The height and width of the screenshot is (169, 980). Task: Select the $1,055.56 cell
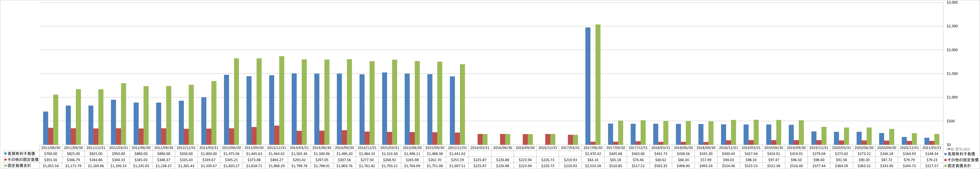point(51,166)
